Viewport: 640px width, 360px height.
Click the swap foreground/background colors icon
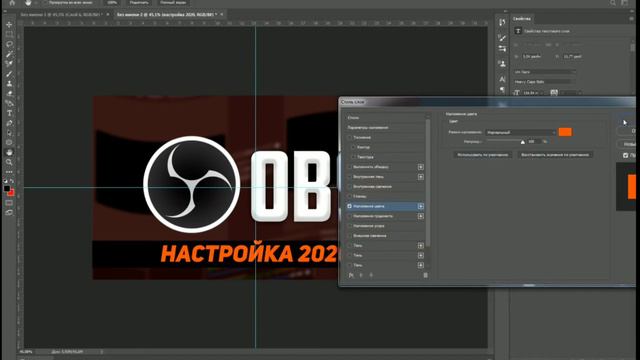click(x=12, y=181)
